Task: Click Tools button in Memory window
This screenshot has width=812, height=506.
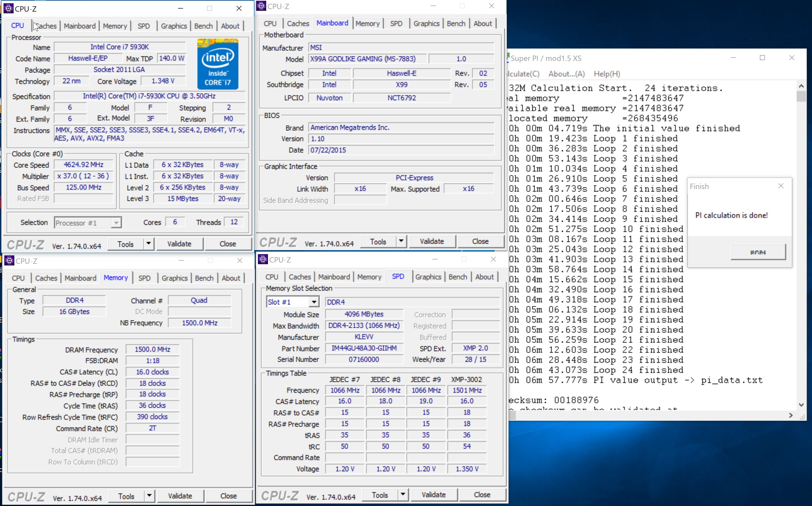Action: (126, 496)
